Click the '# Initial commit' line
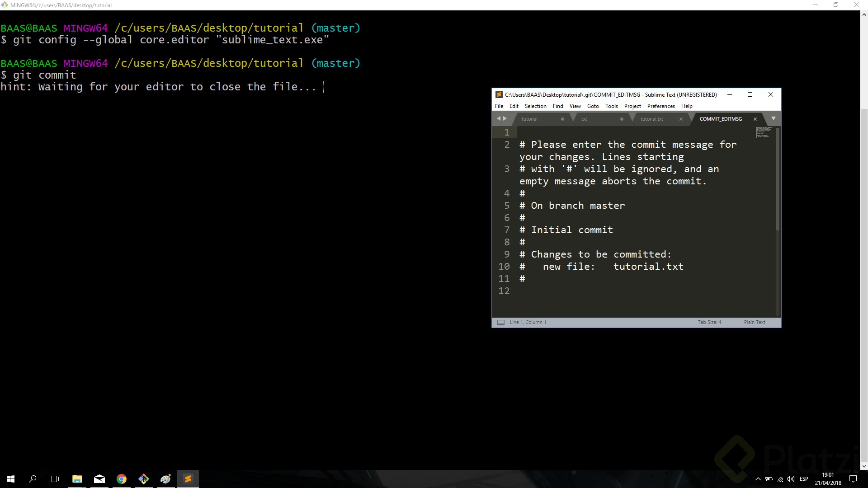The image size is (868, 488). [x=566, y=230]
